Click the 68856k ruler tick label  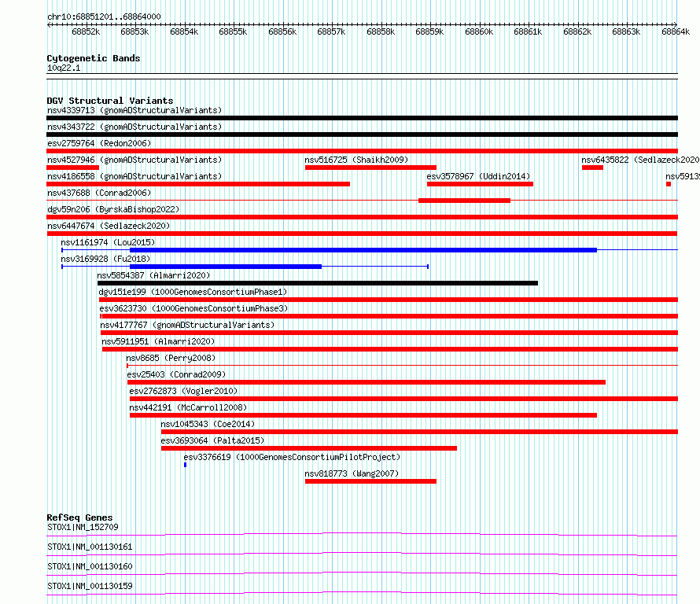(x=282, y=31)
